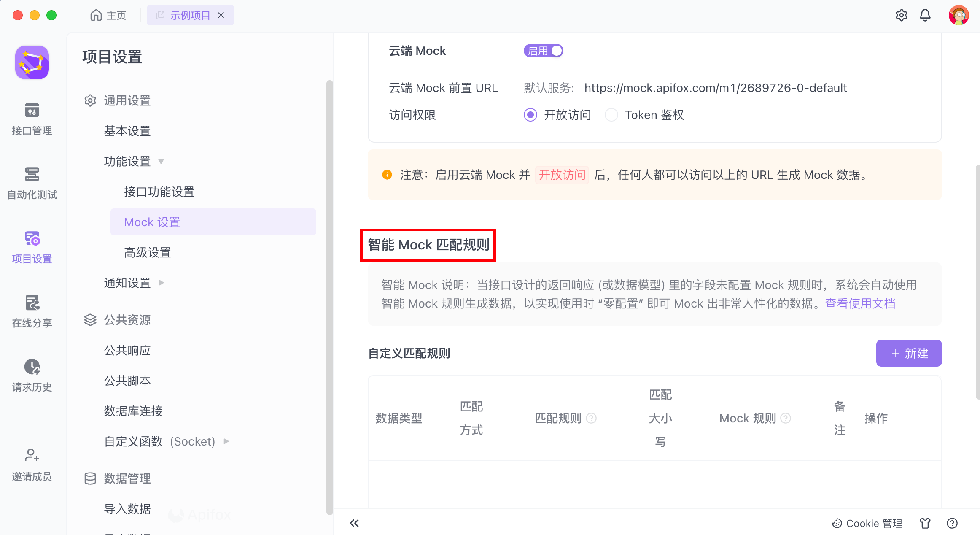Click the settings list vertical scrollbar
The image size is (980, 535).
[329, 295]
